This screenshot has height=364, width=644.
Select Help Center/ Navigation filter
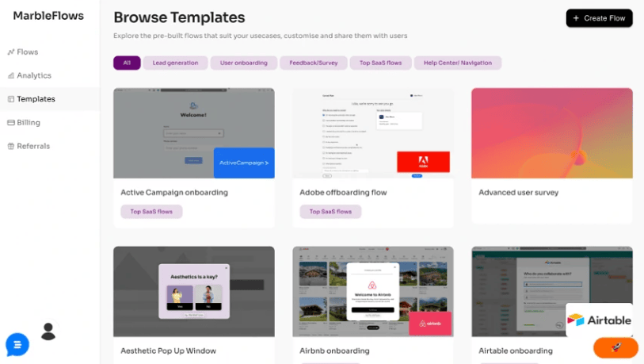coord(458,63)
